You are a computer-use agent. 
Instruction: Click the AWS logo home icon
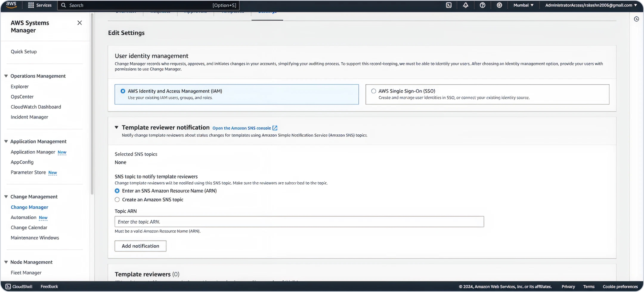(x=11, y=5)
